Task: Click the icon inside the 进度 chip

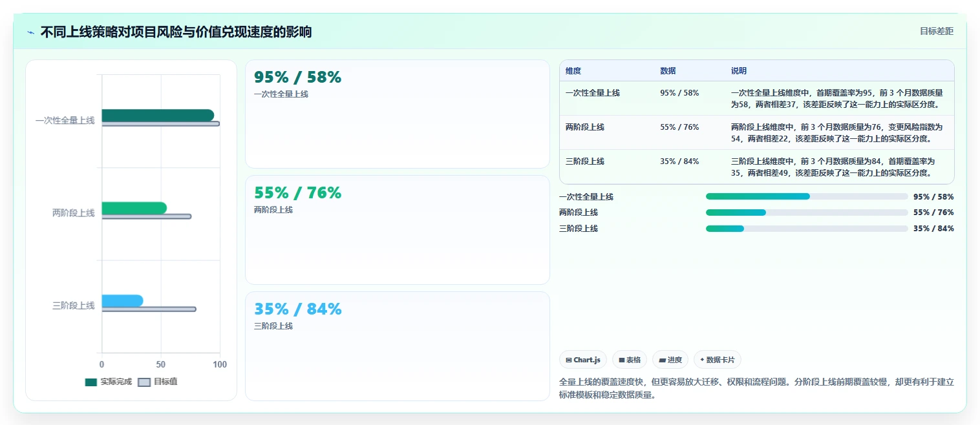Action: pyautogui.click(x=662, y=360)
